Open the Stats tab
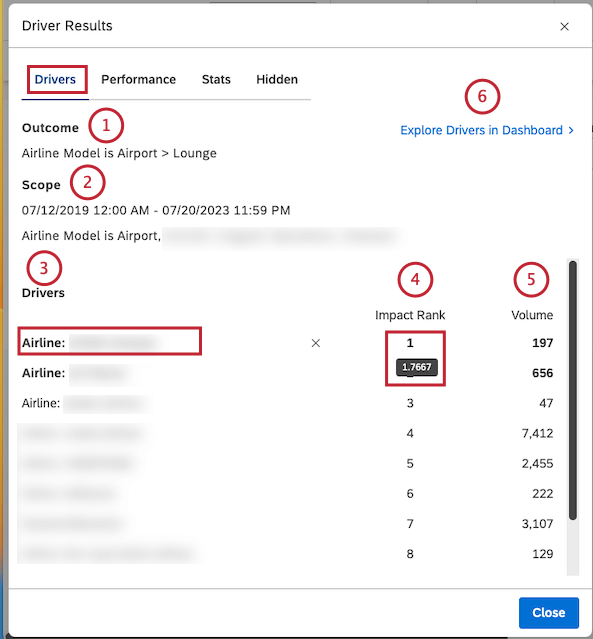 click(x=216, y=79)
